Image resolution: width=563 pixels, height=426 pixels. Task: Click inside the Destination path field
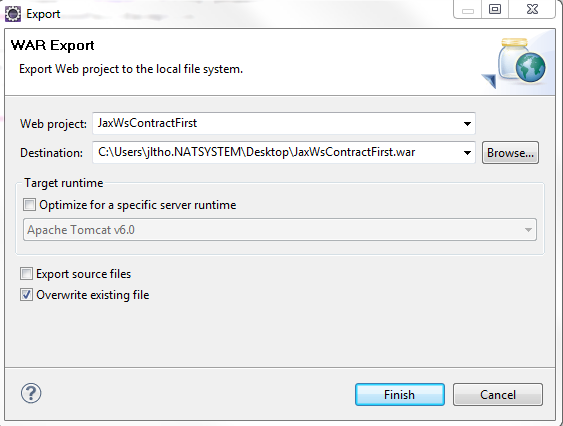[276, 152]
